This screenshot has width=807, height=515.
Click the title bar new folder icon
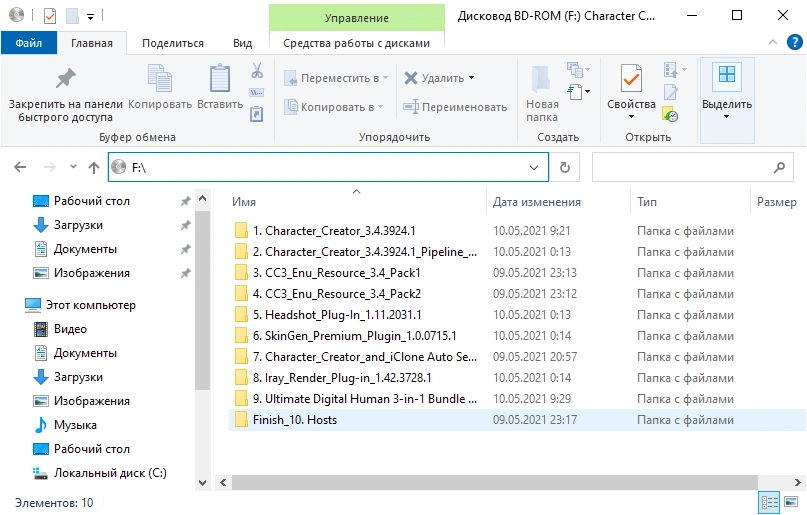72,16
